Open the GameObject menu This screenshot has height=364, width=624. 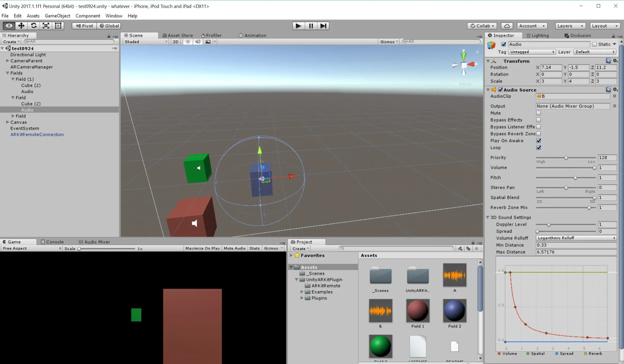click(57, 16)
